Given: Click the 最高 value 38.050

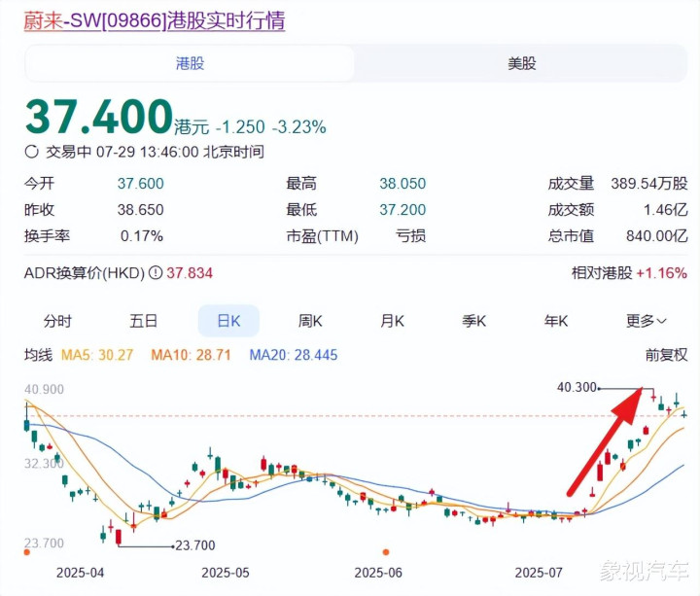Looking at the screenshot, I should pyautogui.click(x=402, y=184).
